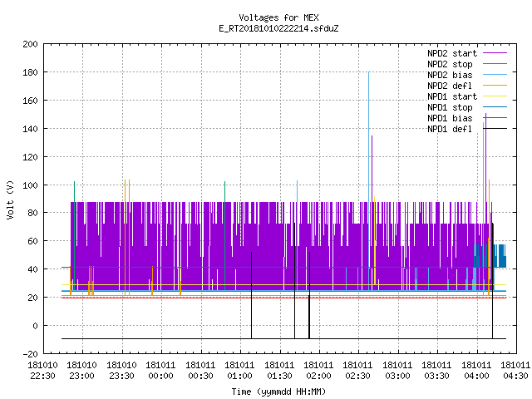532x399 pixels.
Task: Click the x-axis tick 181011 00:00
Action: click(160, 371)
